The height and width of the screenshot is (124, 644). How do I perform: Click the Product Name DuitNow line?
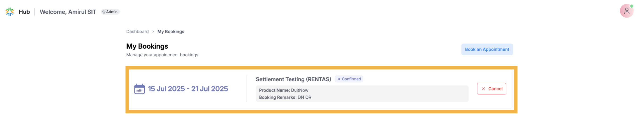(283, 90)
